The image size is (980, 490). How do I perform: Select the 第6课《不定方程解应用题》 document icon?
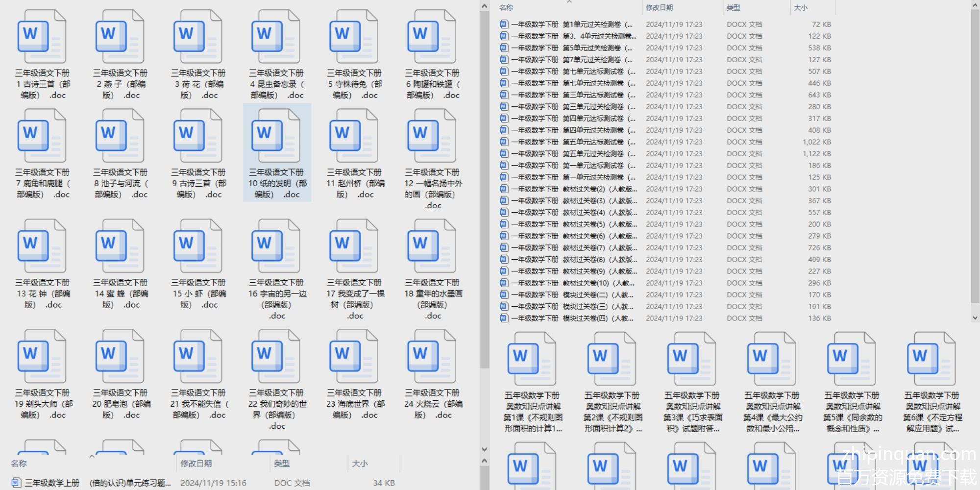[931, 359]
